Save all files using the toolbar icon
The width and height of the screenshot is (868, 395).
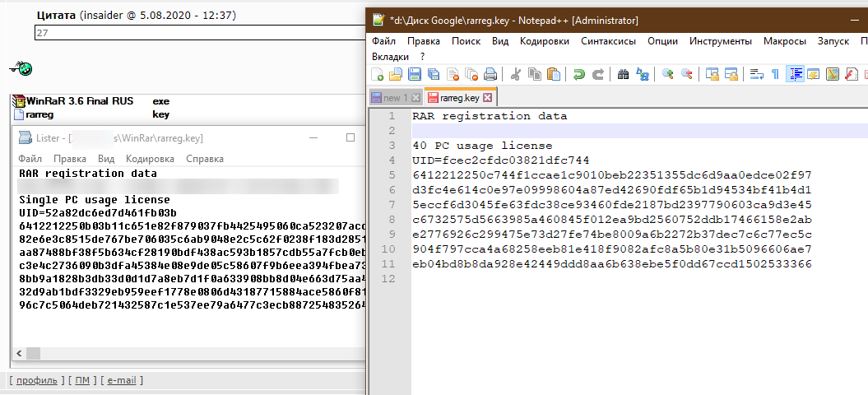click(x=434, y=74)
